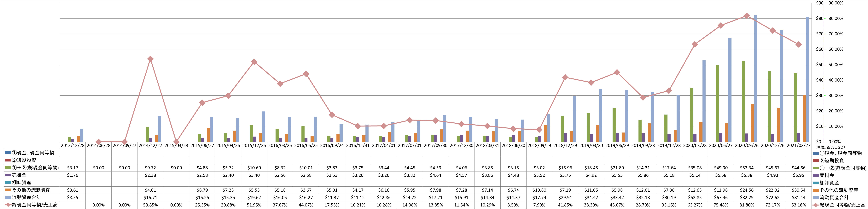Click the $4.64 accounts receivable value

[436, 175]
